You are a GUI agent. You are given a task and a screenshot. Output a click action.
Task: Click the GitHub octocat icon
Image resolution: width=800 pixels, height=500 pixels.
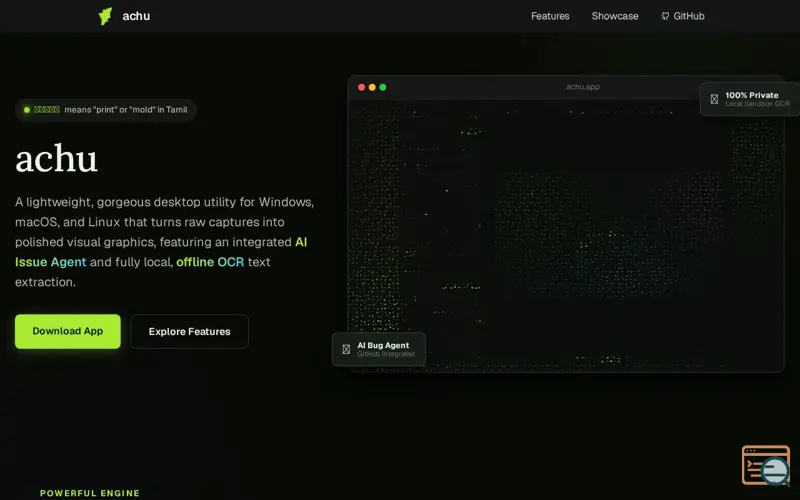pyautogui.click(x=665, y=16)
